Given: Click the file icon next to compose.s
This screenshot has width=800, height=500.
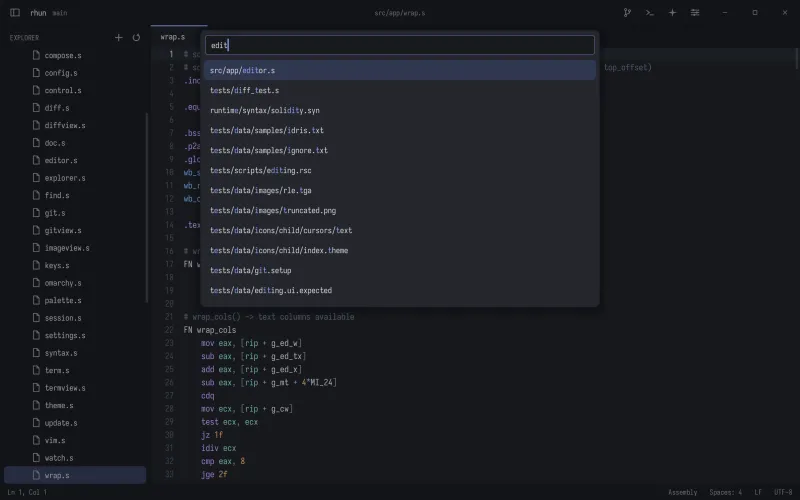Looking at the screenshot, I should coord(36,55).
